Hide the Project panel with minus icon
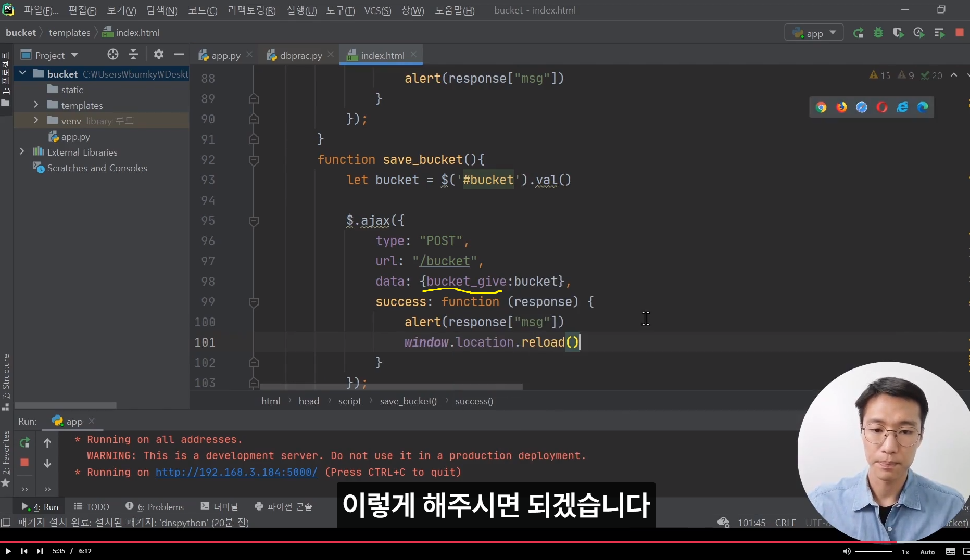Screen dimensions: 970x560 point(179,55)
